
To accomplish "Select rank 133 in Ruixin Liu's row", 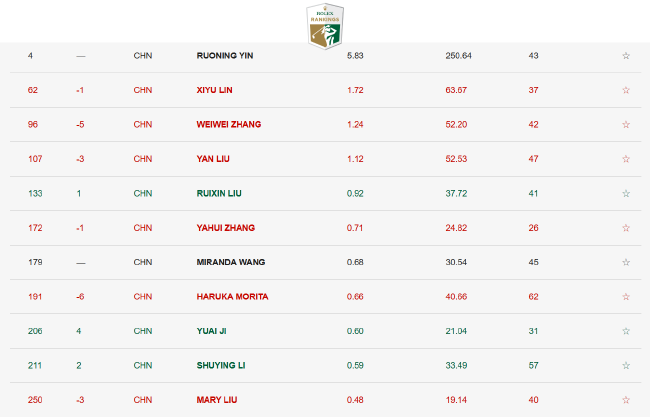I will 35,193.
